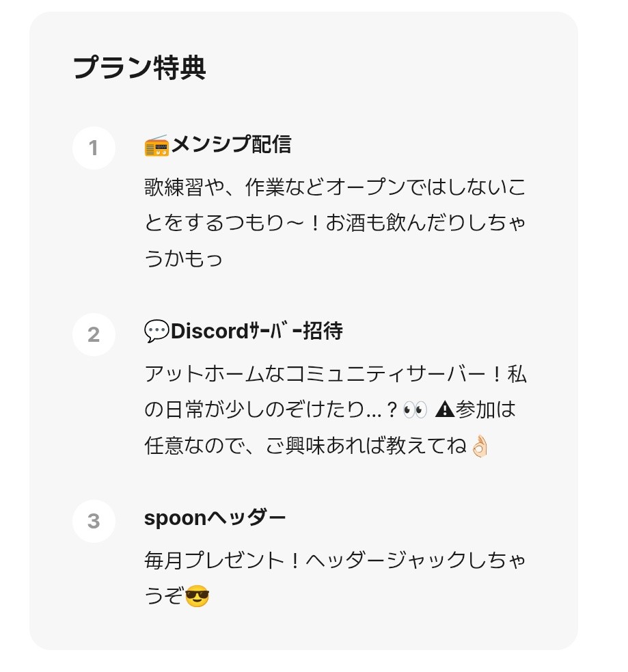628x672 pixels.
Task: Click the line starting with 任意なので
Action: pyautogui.click(x=306, y=446)
